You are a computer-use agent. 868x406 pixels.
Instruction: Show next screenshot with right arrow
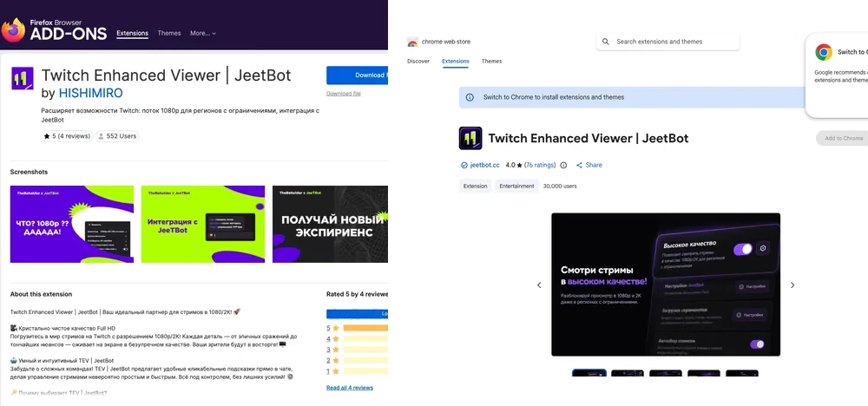pos(792,285)
